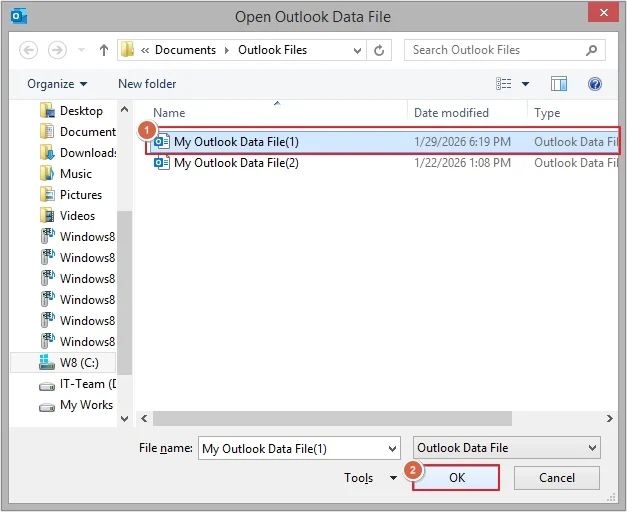This screenshot has height=512, width=627.
Task: Click icon of My Outlook Data File(1)
Action: tap(162, 142)
